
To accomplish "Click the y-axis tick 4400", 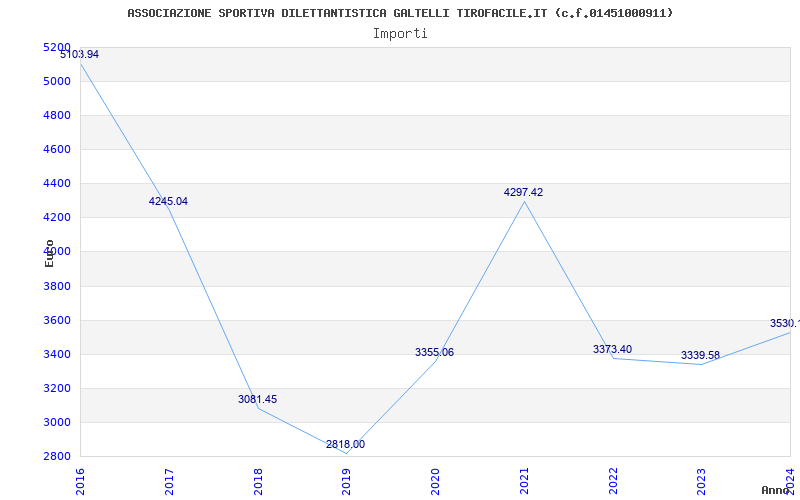I will click(x=57, y=183).
